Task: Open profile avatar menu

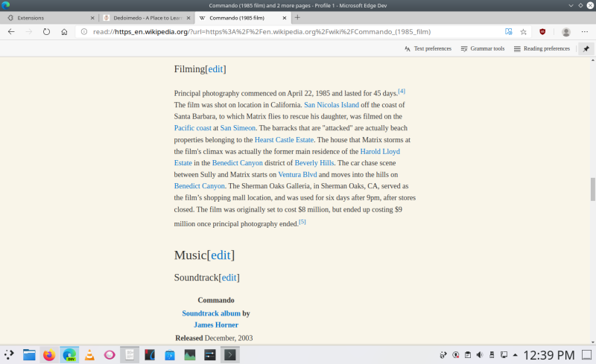Action: tap(566, 32)
